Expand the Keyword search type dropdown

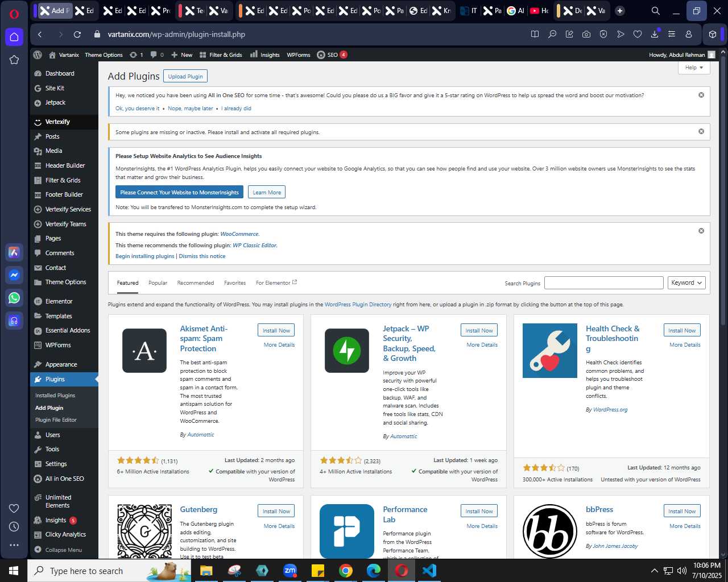pyautogui.click(x=687, y=282)
